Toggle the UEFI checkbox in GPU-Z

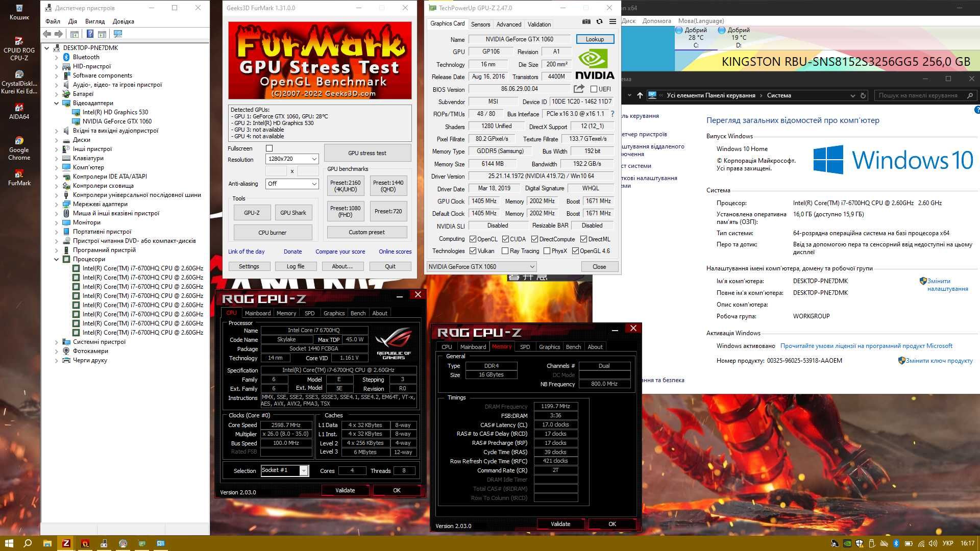coord(594,89)
